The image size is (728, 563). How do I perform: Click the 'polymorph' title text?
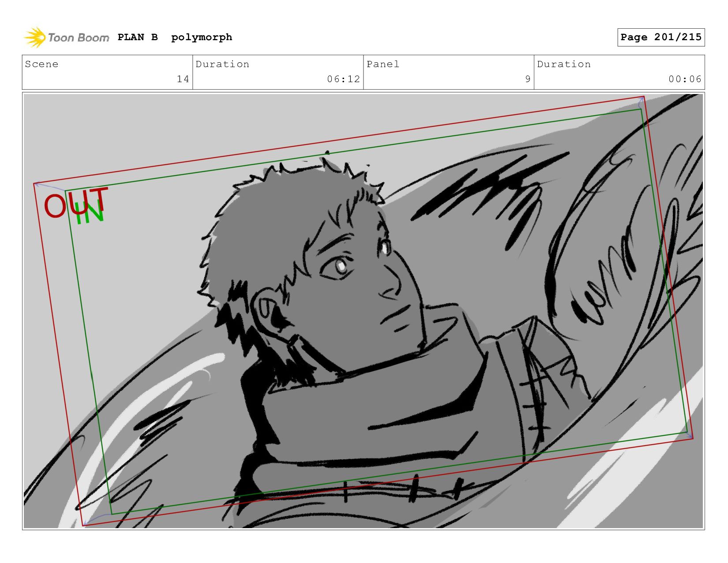pos(202,38)
